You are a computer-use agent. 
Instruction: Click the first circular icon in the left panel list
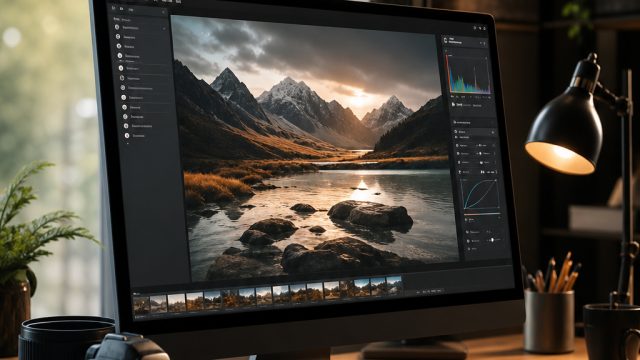[117, 27]
